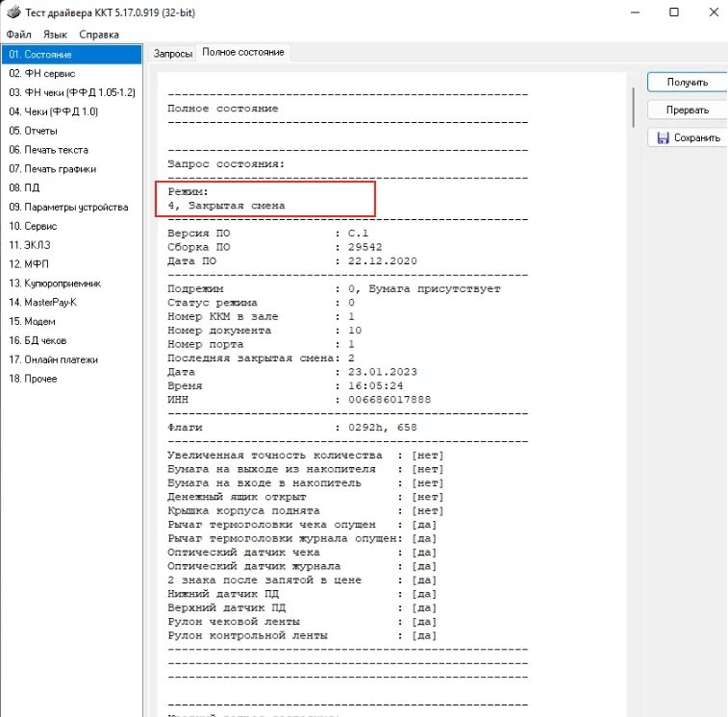Click the 'Рулон чековой ленты' line
The image size is (728, 717).
pos(302,622)
